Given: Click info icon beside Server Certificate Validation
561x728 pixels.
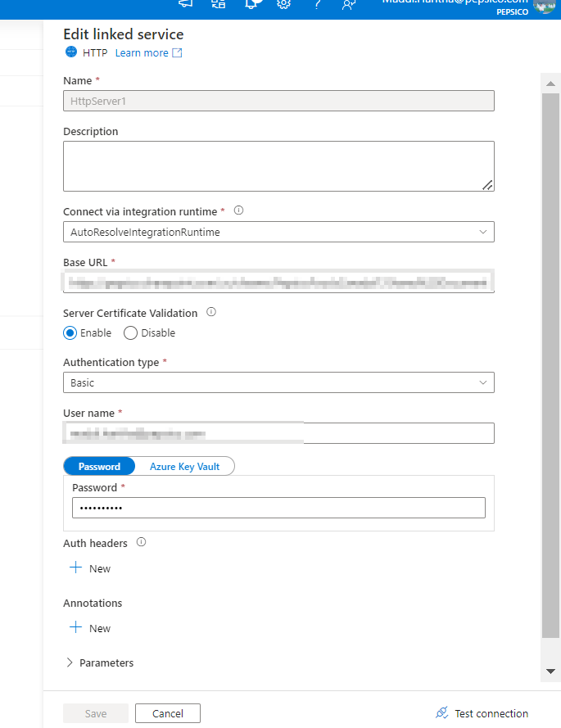Looking at the screenshot, I should (x=211, y=311).
